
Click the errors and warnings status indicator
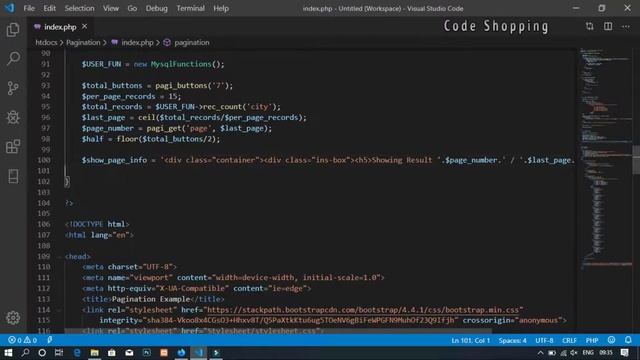22,340
